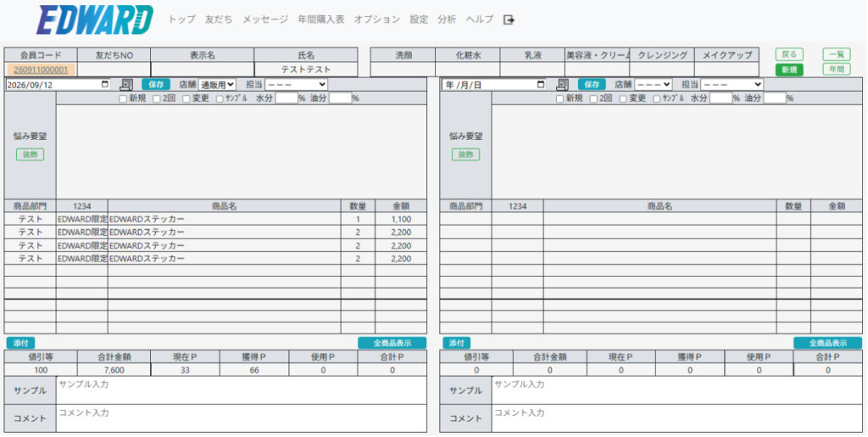Click the メイクアップ column header
Screen dimensions: 868x437
pos(726,55)
